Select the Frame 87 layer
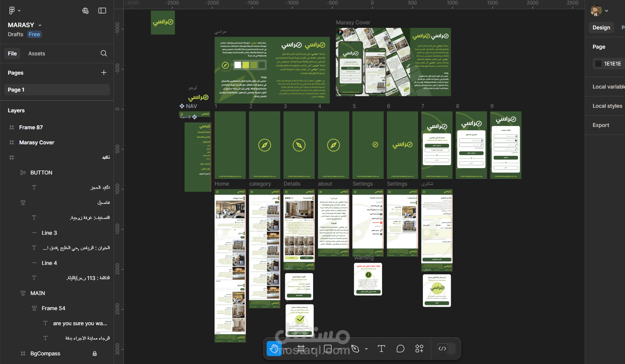625x364 pixels. click(x=31, y=127)
